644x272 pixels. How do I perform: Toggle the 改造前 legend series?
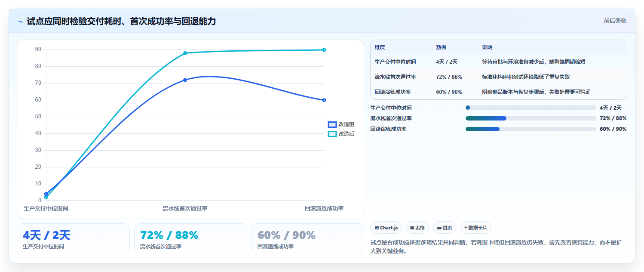point(341,124)
